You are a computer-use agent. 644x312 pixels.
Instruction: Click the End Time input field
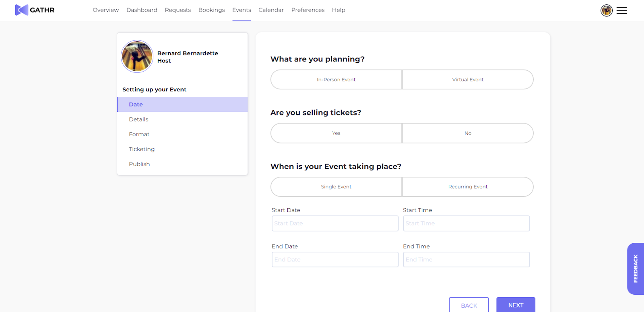(466, 260)
